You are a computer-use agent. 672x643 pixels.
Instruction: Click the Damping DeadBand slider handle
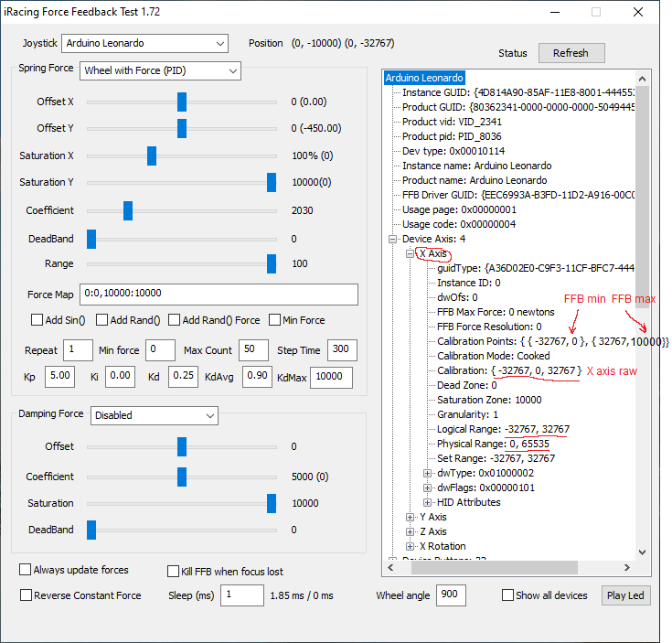tap(91, 530)
